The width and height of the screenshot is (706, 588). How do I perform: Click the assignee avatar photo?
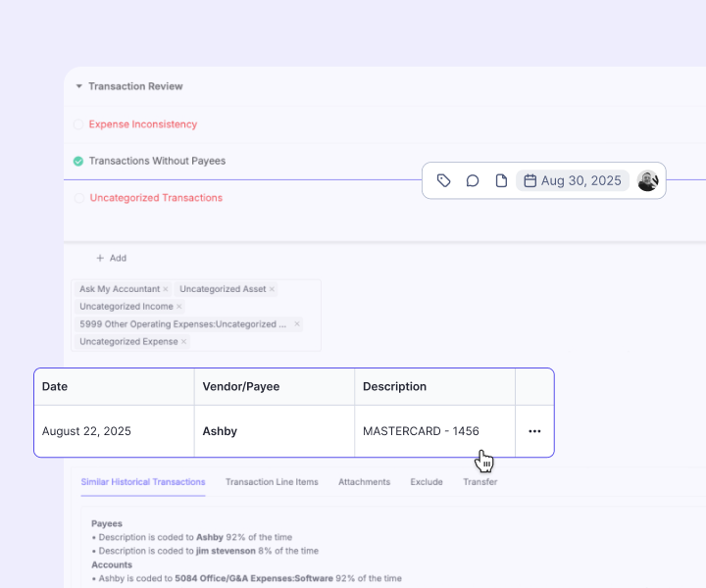pyautogui.click(x=647, y=181)
